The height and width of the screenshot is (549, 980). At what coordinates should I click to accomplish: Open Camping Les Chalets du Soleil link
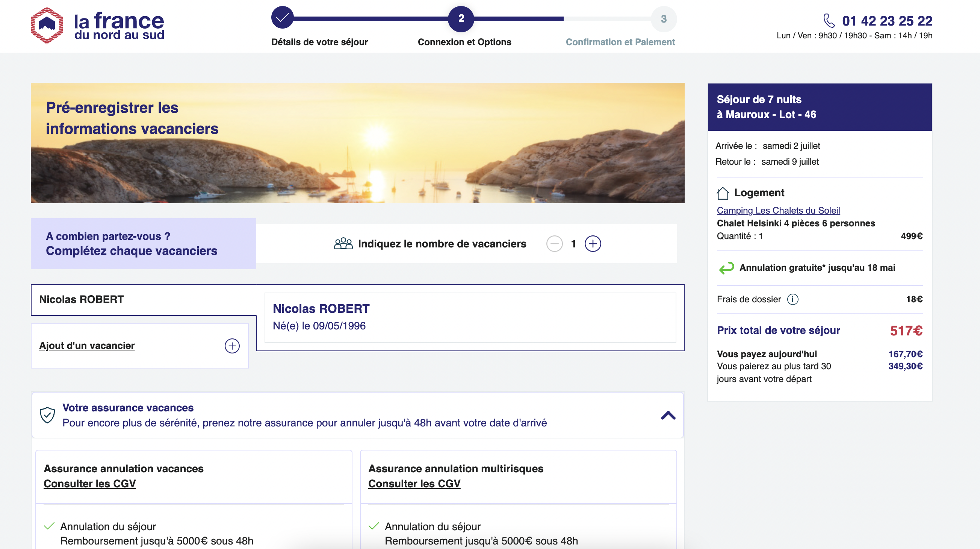tap(778, 211)
